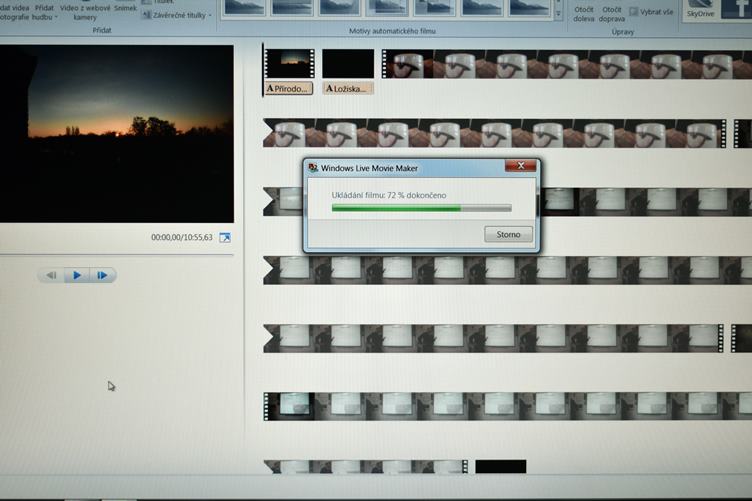Select short mug clip in bottom storyboard row
752x501 pixels.
pos(365,467)
